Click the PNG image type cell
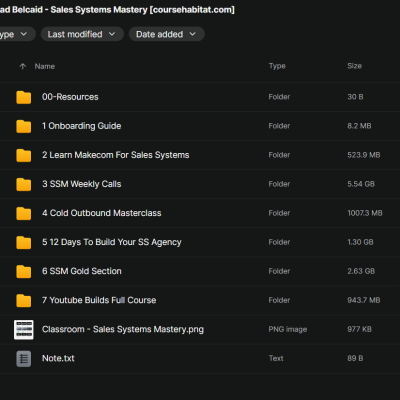Image resolution: width=400 pixels, height=400 pixels. [x=288, y=329]
